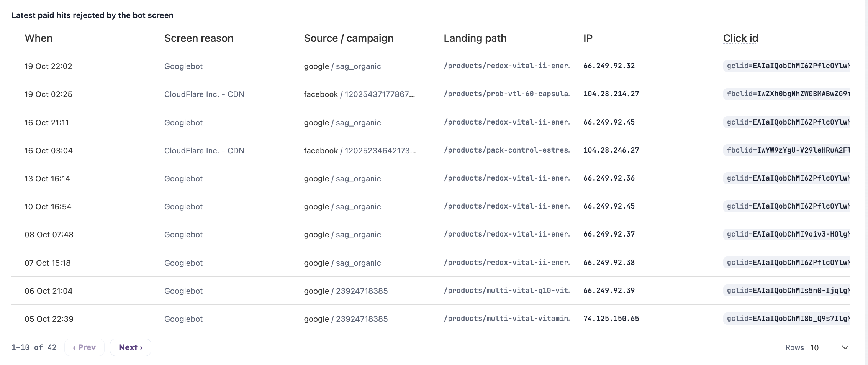Click the fbclid=IwZXh0bgNhZW0BMABwZG9 click id
The image size is (868, 365).
click(786, 94)
